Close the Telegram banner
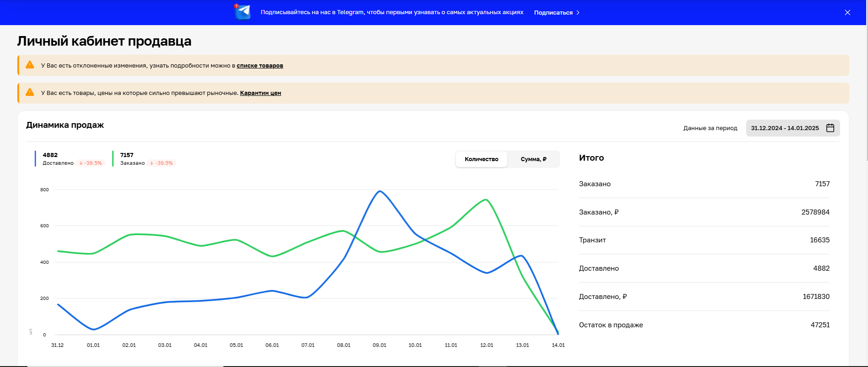 (847, 12)
